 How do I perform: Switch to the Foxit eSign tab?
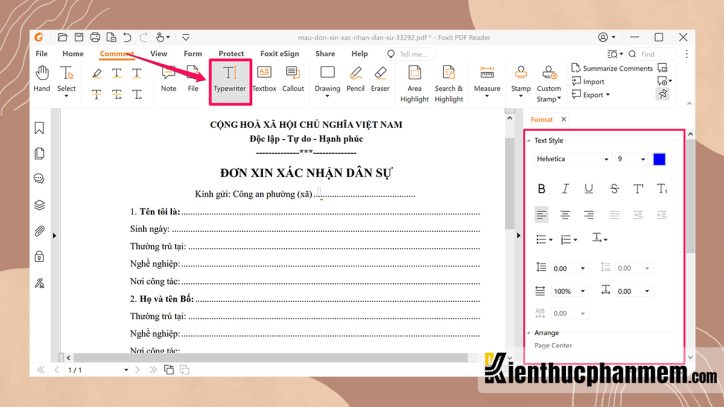pos(279,54)
